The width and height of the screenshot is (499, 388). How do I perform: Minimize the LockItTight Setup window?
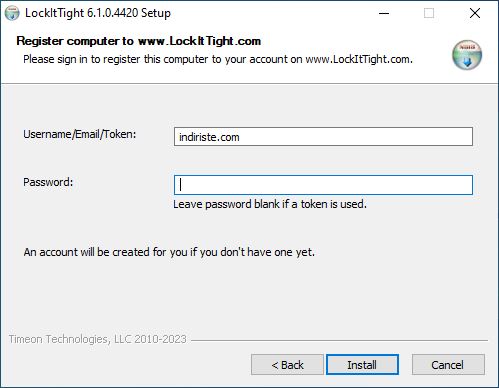click(384, 13)
